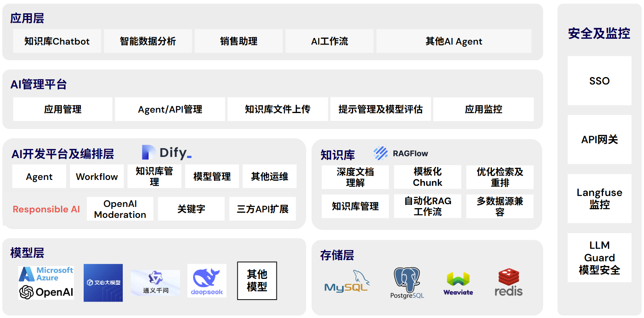Image resolution: width=644 pixels, height=318 pixels.
Task: Click the 通义千问 logo
Action: [155, 282]
